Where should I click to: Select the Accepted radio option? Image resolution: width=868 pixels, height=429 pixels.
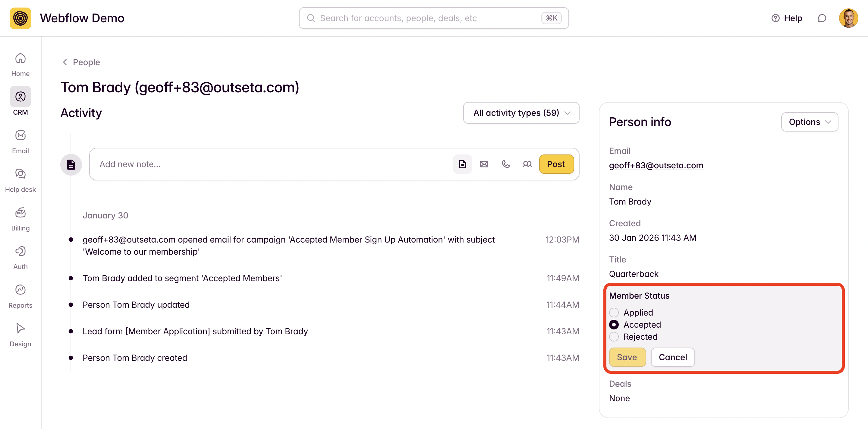tap(614, 324)
